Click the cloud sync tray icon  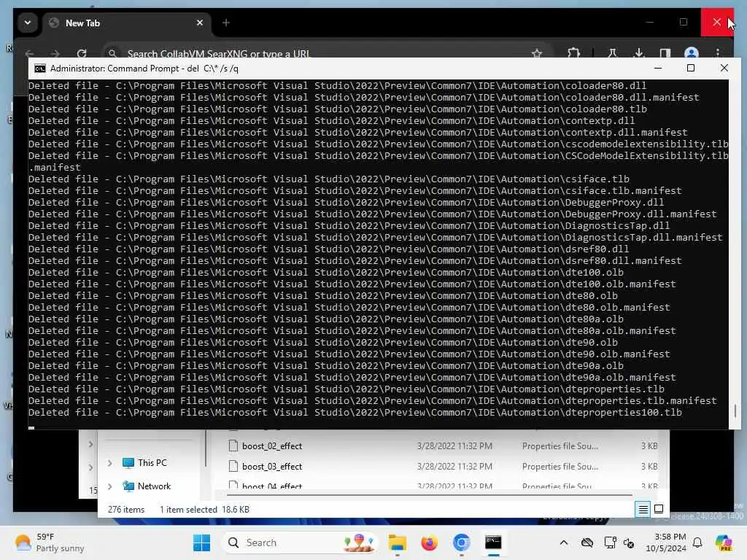[587, 542]
